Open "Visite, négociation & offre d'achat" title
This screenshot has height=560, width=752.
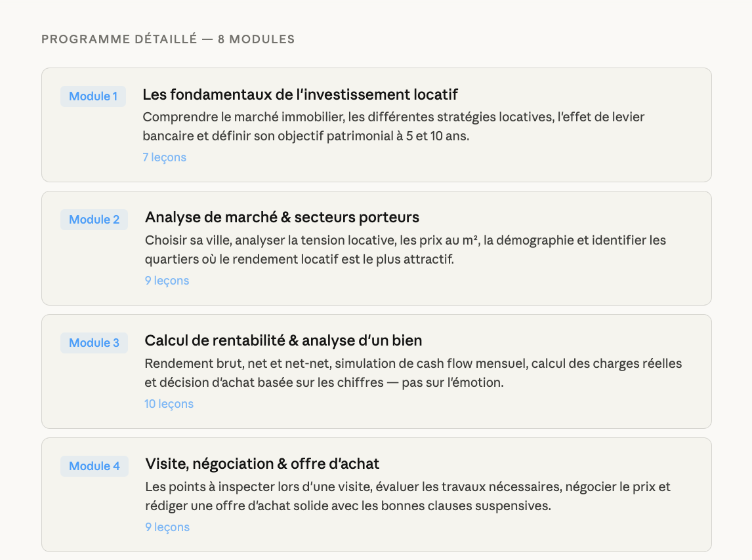pos(262,464)
